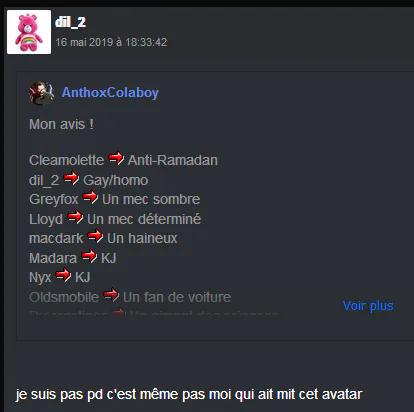Visit the AnthoxColaboy profile link
Image resolution: width=414 pixels, height=412 pixels.
pyautogui.click(x=110, y=93)
